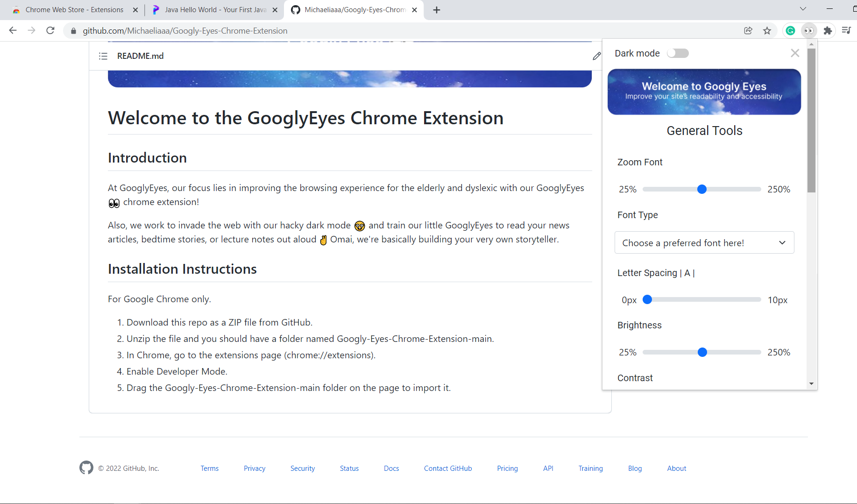Select the Googly-Eyes-Chrome GitHub tab

[x=354, y=10]
